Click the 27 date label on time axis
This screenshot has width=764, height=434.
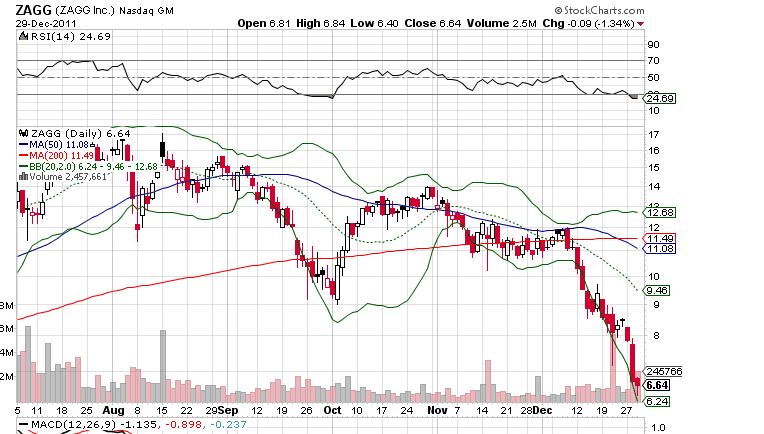click(627, 410)
